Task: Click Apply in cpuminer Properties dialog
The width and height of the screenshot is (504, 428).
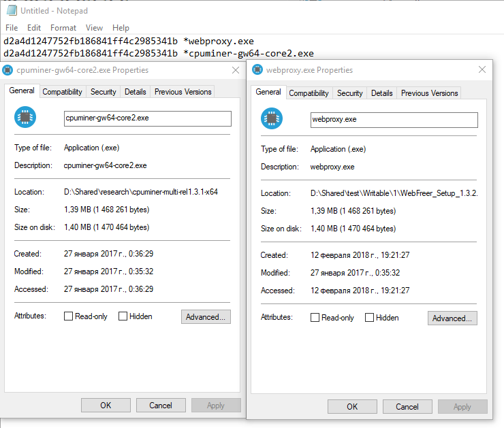Action: pos(216,405)
